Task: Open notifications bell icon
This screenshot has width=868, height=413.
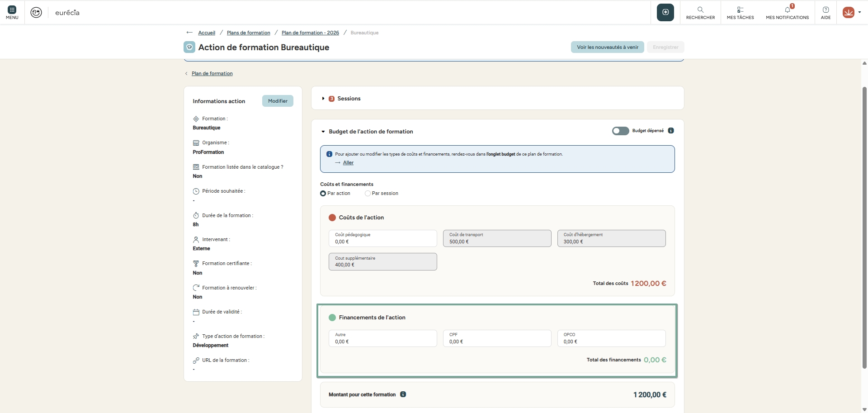Action: 788,10
